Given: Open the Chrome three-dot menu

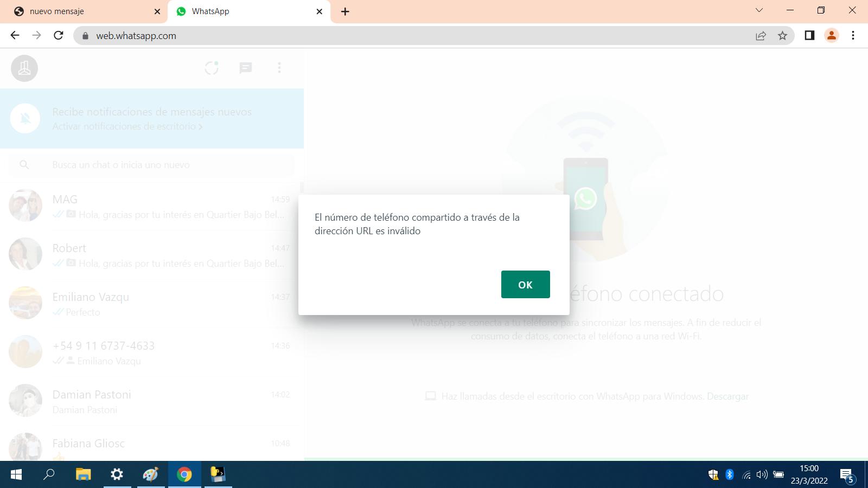Looking at the screenshot, I should 853,35.
